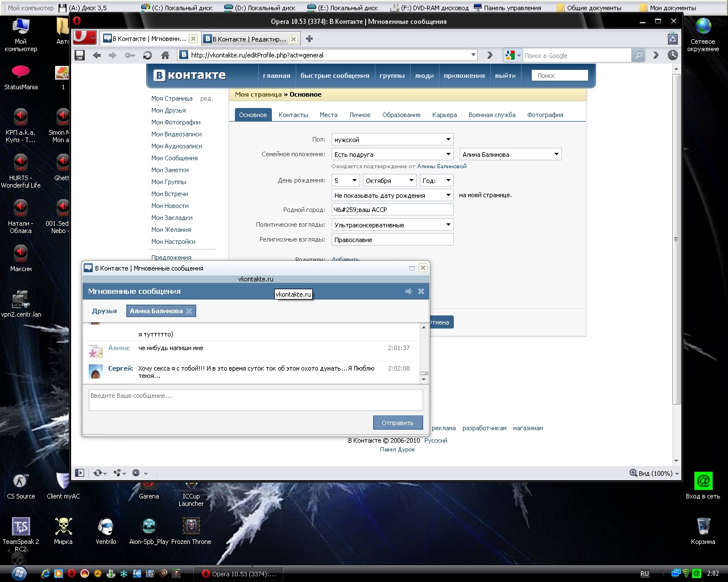Switch to the Места profile tab
728x582 pixels.
[x=328, y=115]
